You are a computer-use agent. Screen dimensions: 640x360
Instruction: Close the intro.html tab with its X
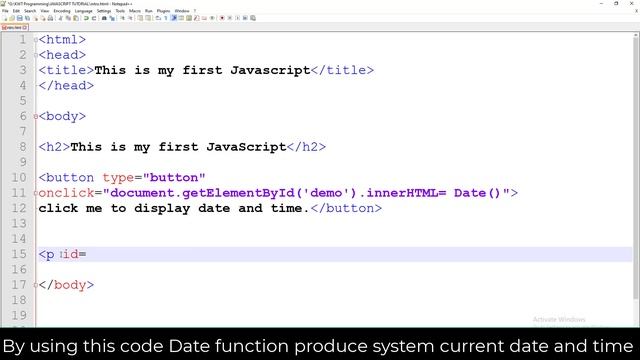coord(25,27)
